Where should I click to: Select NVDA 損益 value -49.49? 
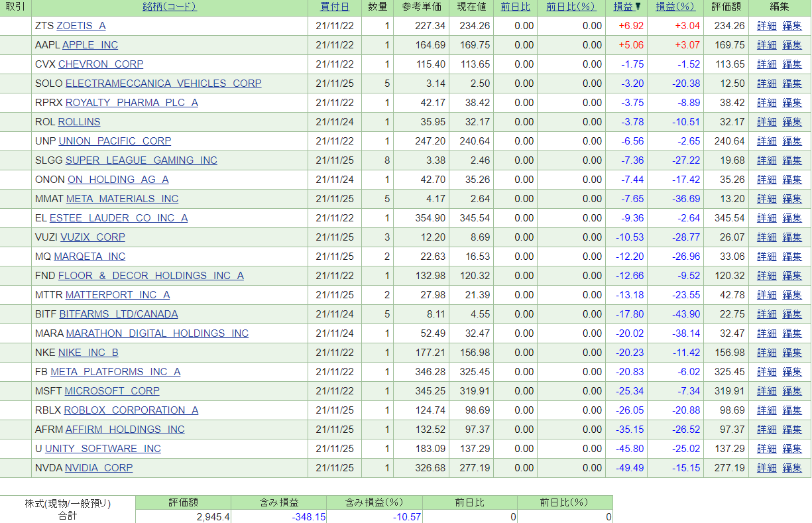point(628,468)
